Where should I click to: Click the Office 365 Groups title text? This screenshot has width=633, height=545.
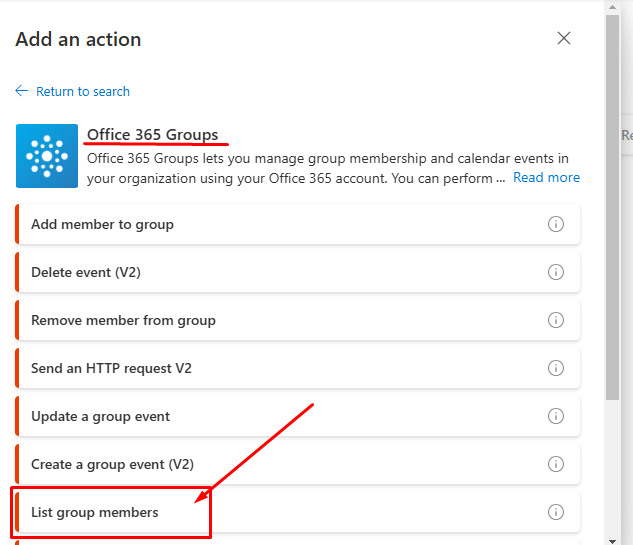point(153,134)
